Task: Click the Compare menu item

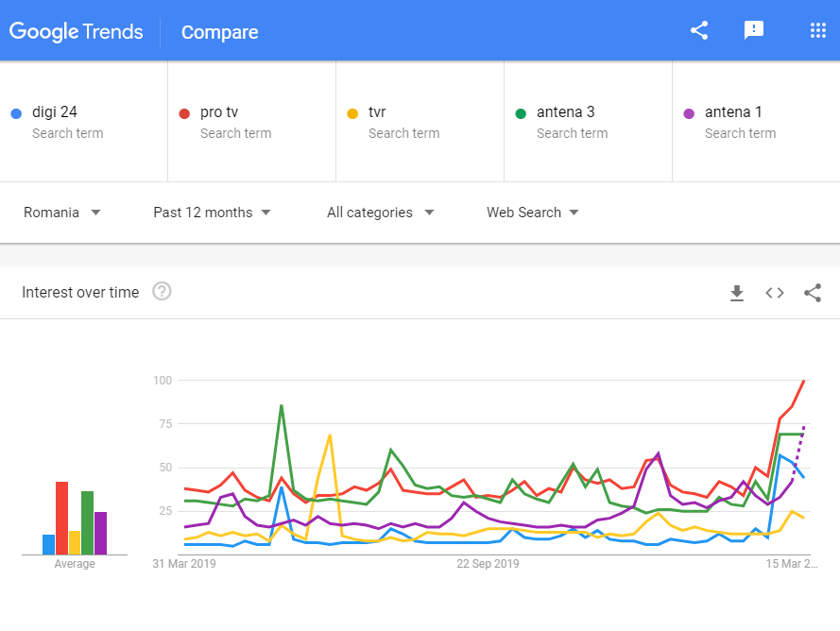Action: (219, 32)
